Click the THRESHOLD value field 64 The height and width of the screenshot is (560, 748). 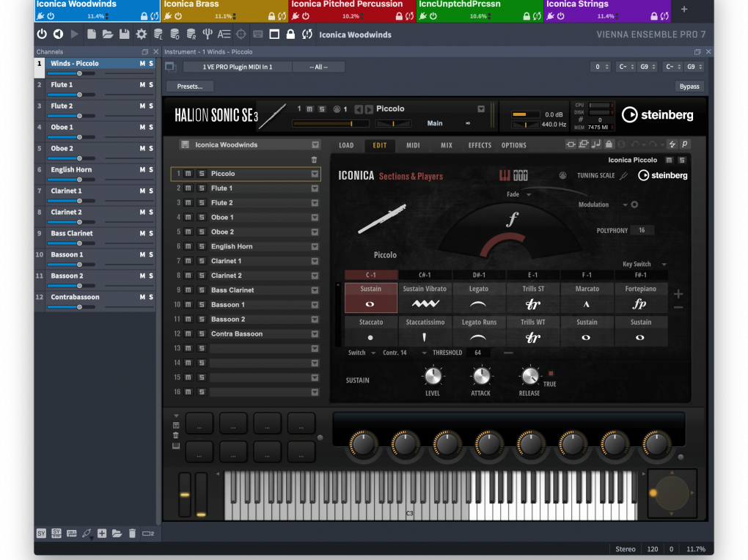click(x=477, y=353)
